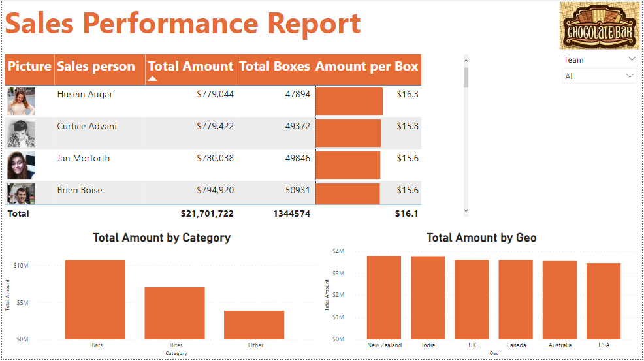This screenshot has width=644, height=361.
Task: Click Husein Augar's orange data bar
Action: click(x=349, y=101)
